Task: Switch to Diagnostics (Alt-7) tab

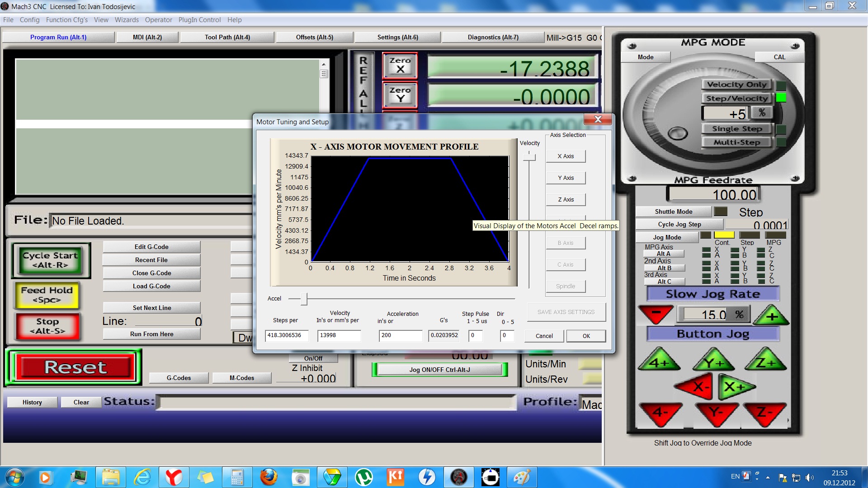Action: [x=493, y=37]
